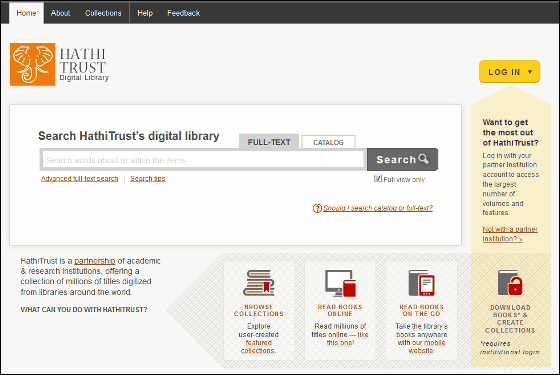Open the Collections menu item
Screen dimensions: 560x375
[103, 13]
